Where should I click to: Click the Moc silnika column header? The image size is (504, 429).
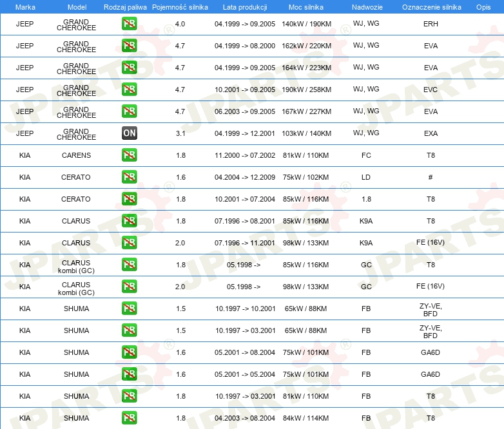point(306,7)
